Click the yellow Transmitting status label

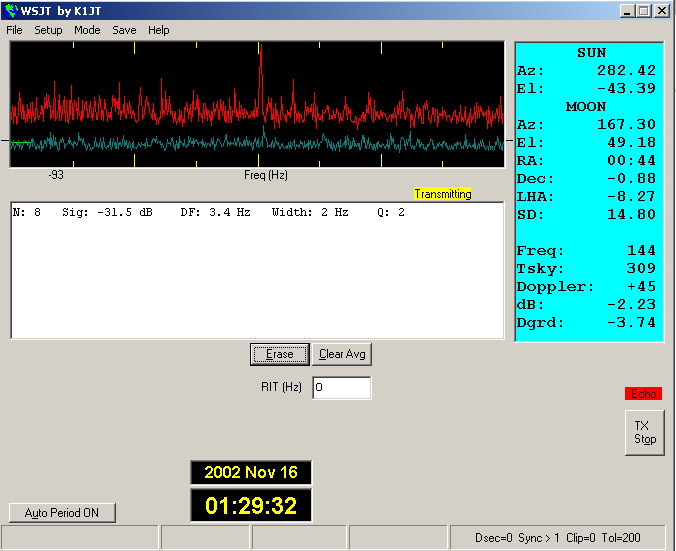(442, 194)
